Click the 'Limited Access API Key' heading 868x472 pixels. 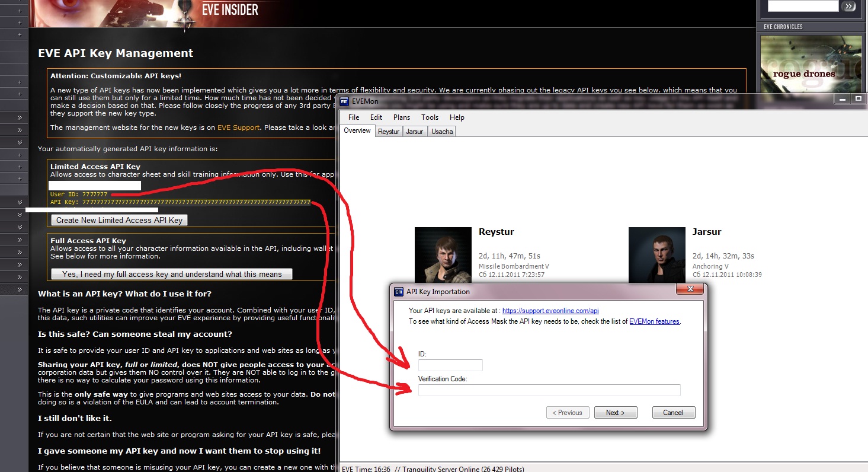click(95, 167)
